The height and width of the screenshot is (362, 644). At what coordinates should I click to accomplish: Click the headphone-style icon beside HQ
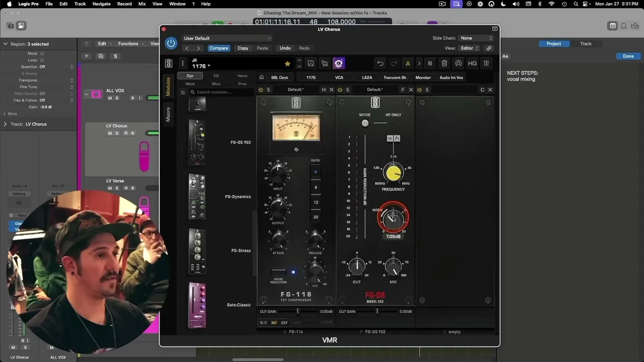coord(458,63)
